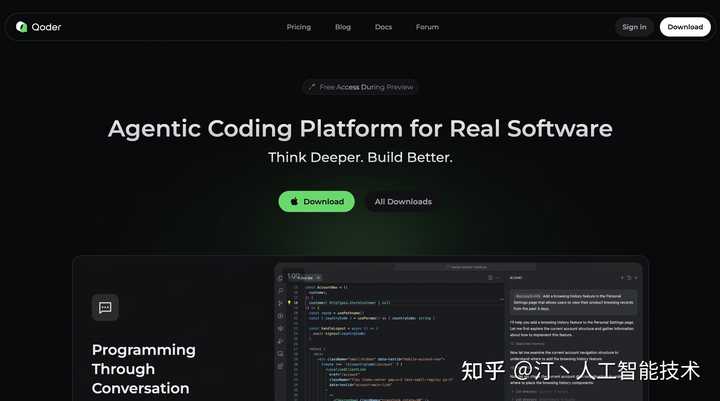Click the Think Deeper Build Better tagline
This screenshot has height=401, width=720.
[360, 158]
